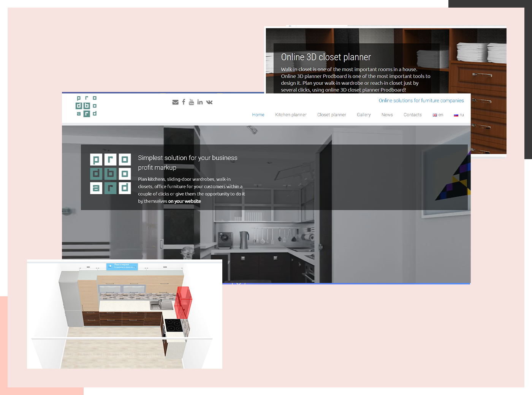This screenshot has width=532, height=395.
Task: Open the Closet planner menu item
Action: [331, 115]
